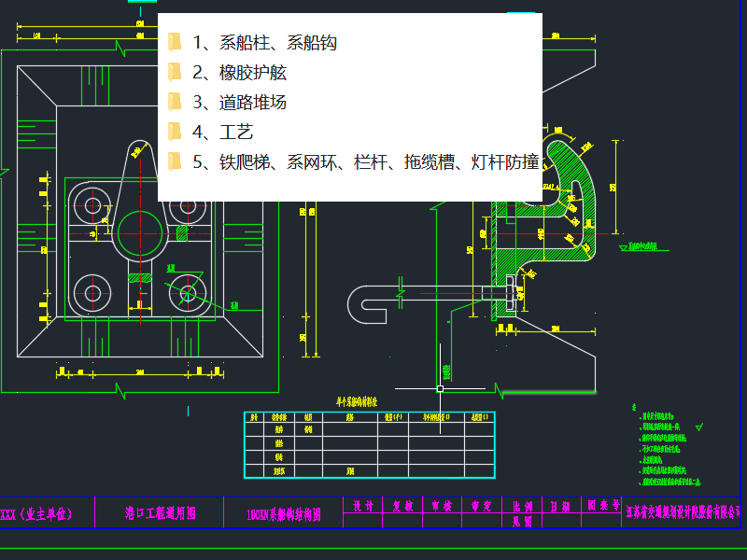The width and height of the screenshot is (747, 560).
Task: Click the material table title above cyan table
Action: [x=357, y=402]
